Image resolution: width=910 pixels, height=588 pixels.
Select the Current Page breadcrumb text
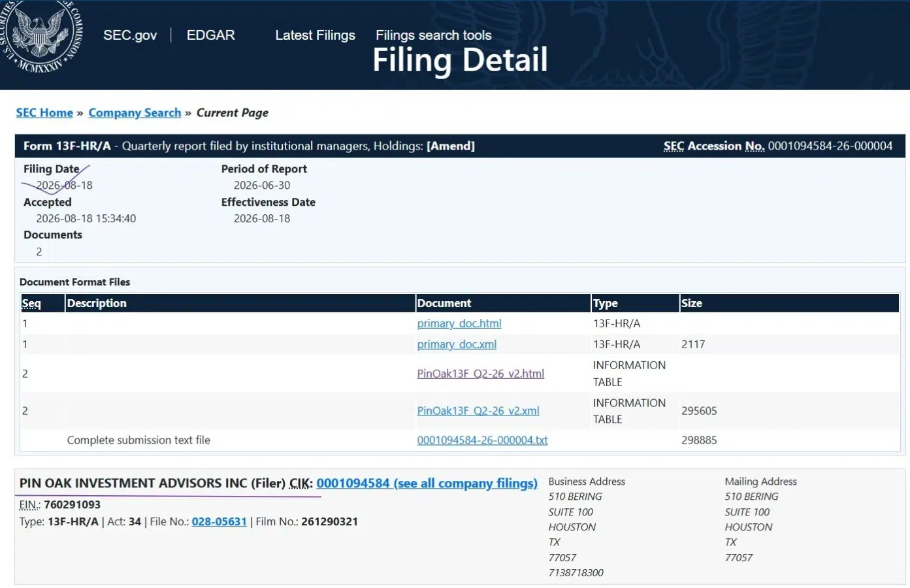[233, 112]
